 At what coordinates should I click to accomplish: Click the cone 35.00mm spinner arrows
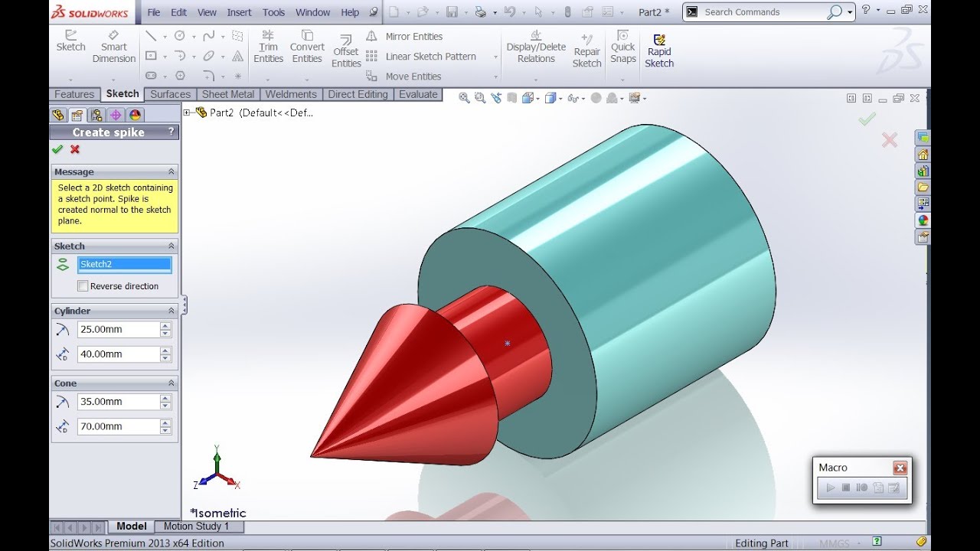165,402
